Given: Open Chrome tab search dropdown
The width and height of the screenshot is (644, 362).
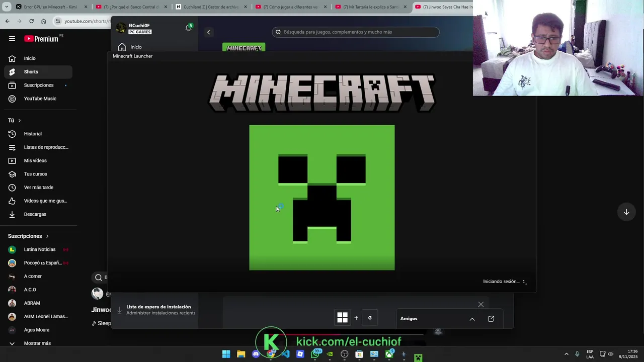Looking at the screenshot, I should 6,7.
